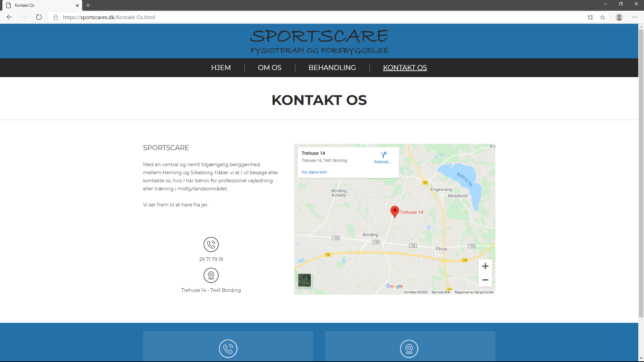This screenshot has height=362, width=644.
Task: Open browser settings and more menu
Action: point(635,17)
